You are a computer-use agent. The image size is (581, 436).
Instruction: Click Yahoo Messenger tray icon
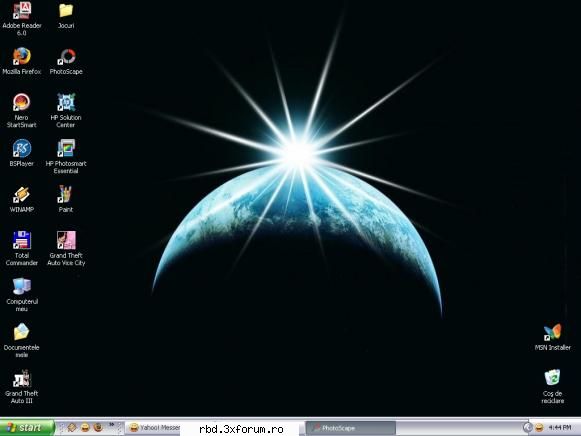tap(539, 428)
